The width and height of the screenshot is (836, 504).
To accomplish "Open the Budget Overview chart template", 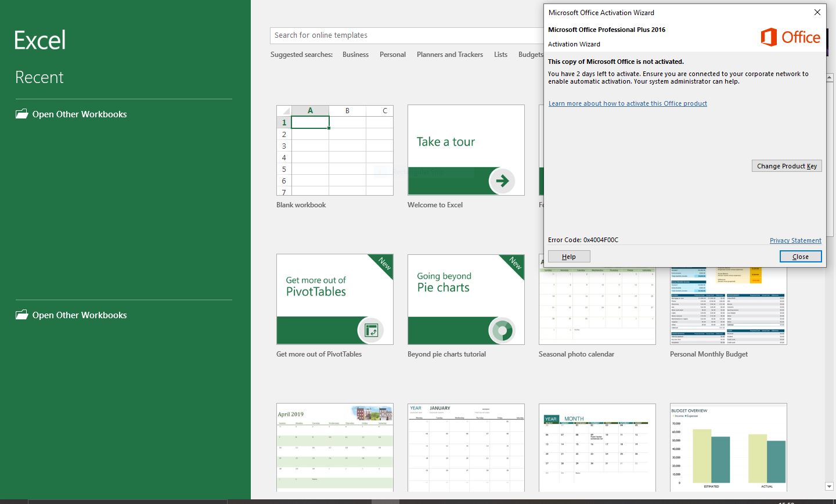I will pyautogui.click(x=729, y=448).
